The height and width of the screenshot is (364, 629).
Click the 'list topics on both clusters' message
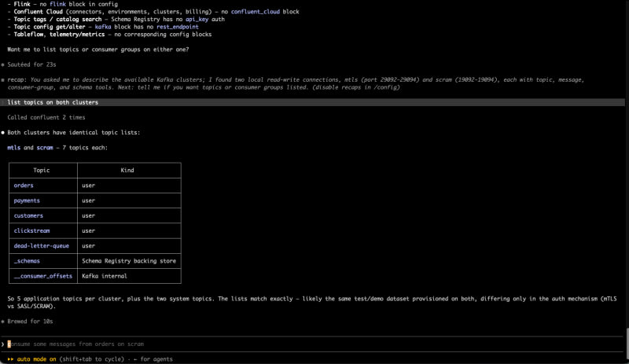[53, 102]
